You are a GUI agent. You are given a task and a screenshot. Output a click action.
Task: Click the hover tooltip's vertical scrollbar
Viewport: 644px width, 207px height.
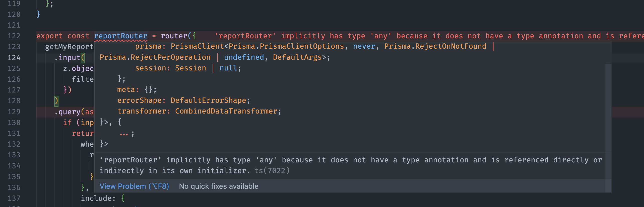[608, 108]
